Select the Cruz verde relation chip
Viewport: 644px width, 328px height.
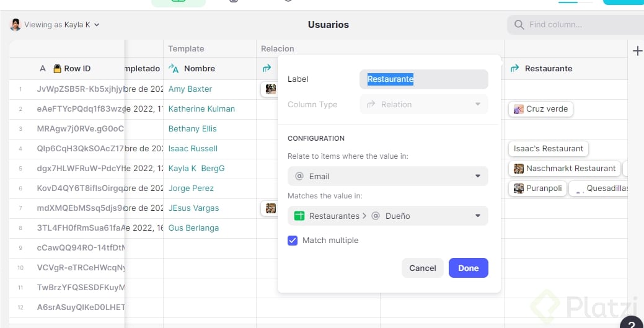tap(540, 109)
